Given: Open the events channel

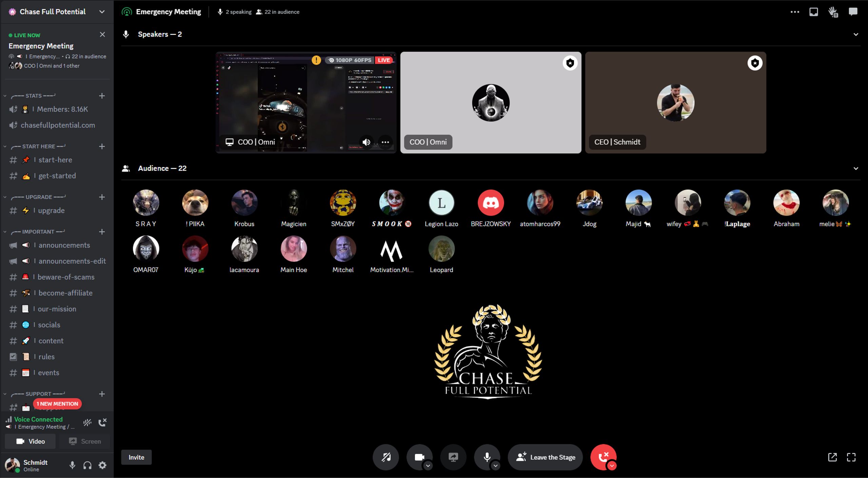Looking at the screenshot, I should [x=57, y=373].
